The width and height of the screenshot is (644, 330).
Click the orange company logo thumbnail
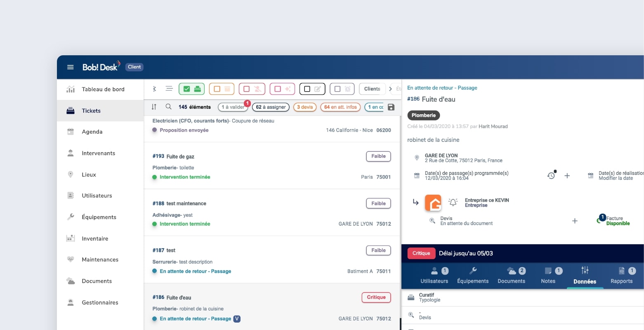[433, 203]
